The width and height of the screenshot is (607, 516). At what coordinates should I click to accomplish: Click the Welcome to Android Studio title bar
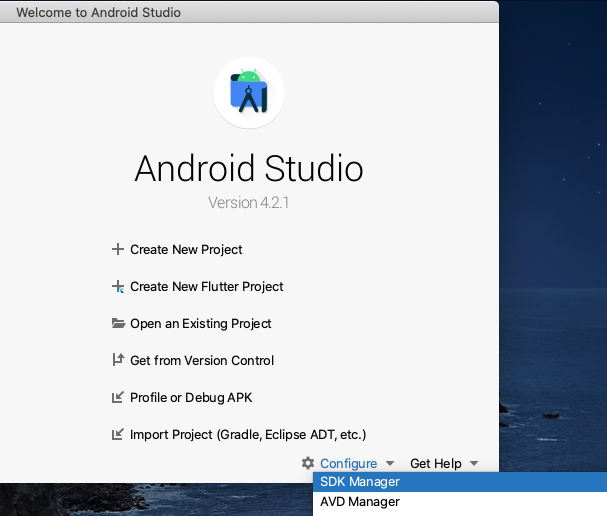click(x=249, y=12)
